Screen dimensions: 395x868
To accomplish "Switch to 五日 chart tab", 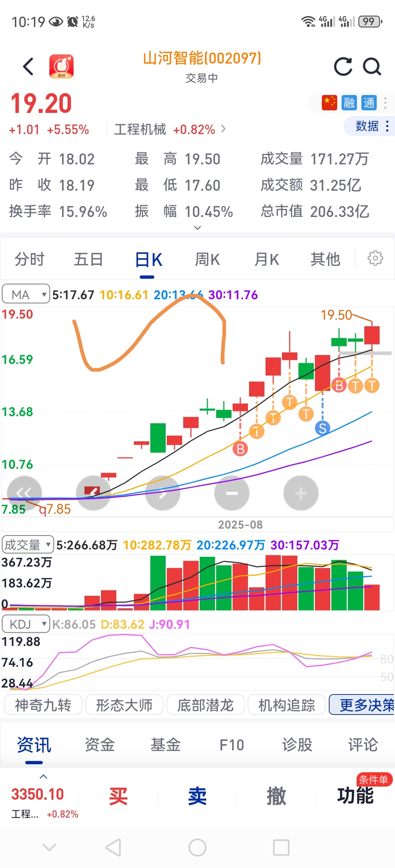I will click(89, 259).
